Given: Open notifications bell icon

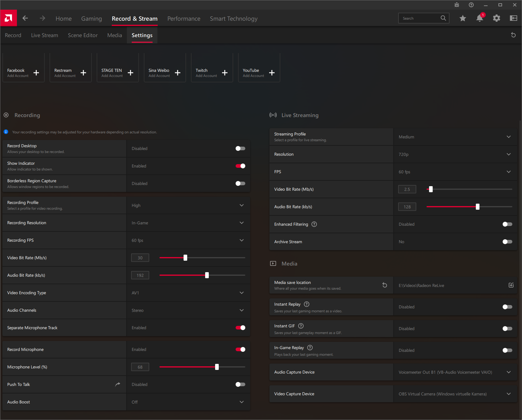Looking at the screenshot, I should tap(480, 18).
